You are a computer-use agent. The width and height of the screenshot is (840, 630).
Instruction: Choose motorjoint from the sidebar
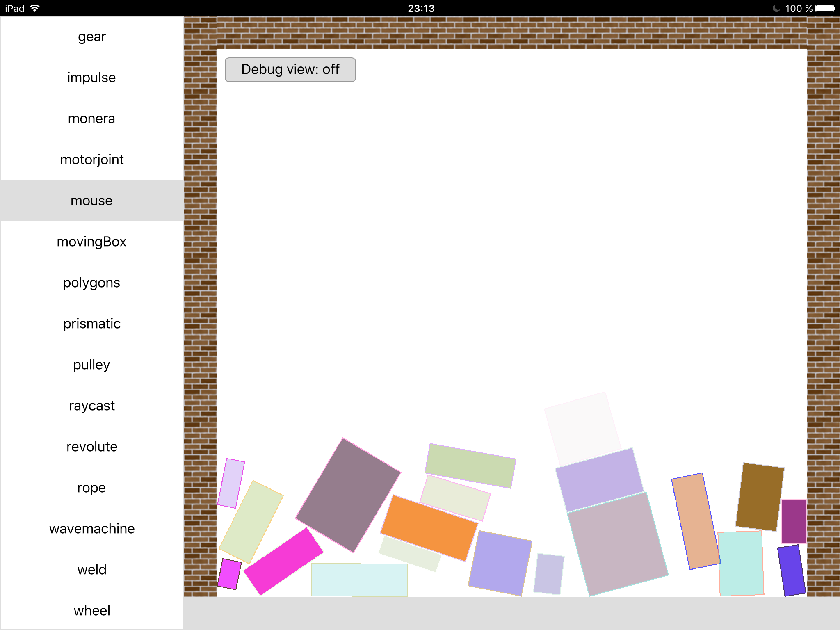tap(92, 160)
